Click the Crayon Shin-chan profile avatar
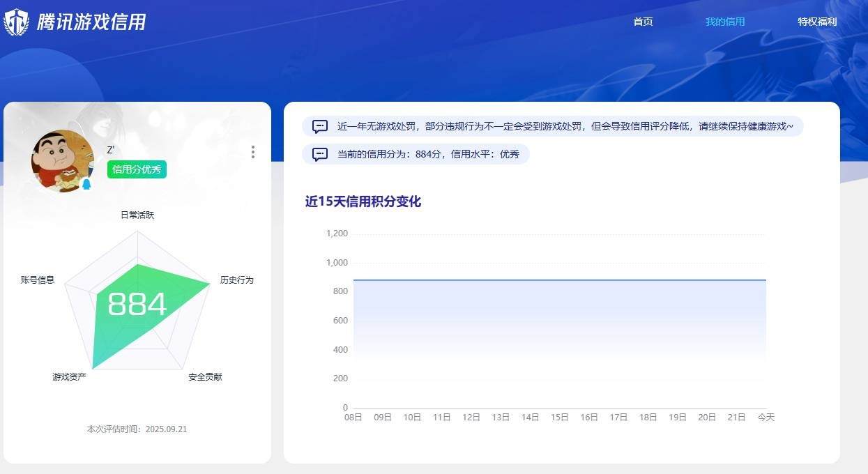The image size is (868, 474). (x=63, y=161)
